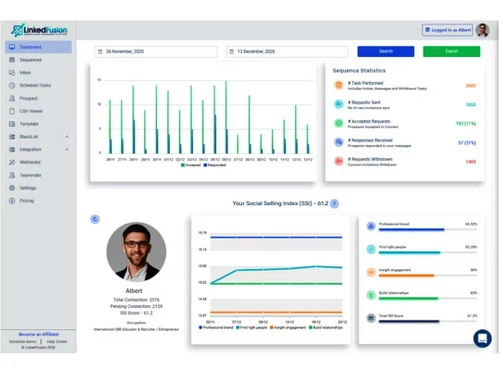Click the Find right people progress bar
The image size is (500, 375).
tap(428, 253)
